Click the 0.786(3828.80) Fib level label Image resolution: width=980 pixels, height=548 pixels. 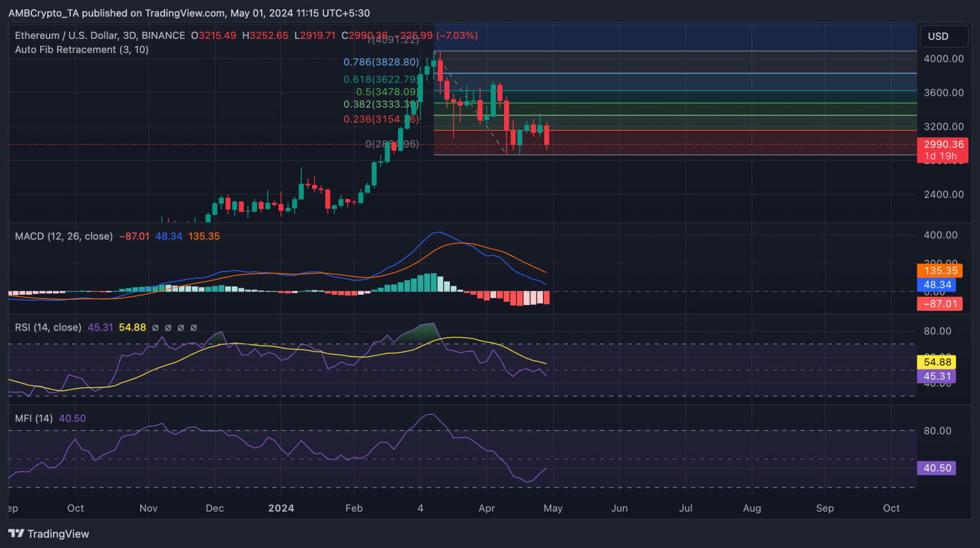point(381,62)
